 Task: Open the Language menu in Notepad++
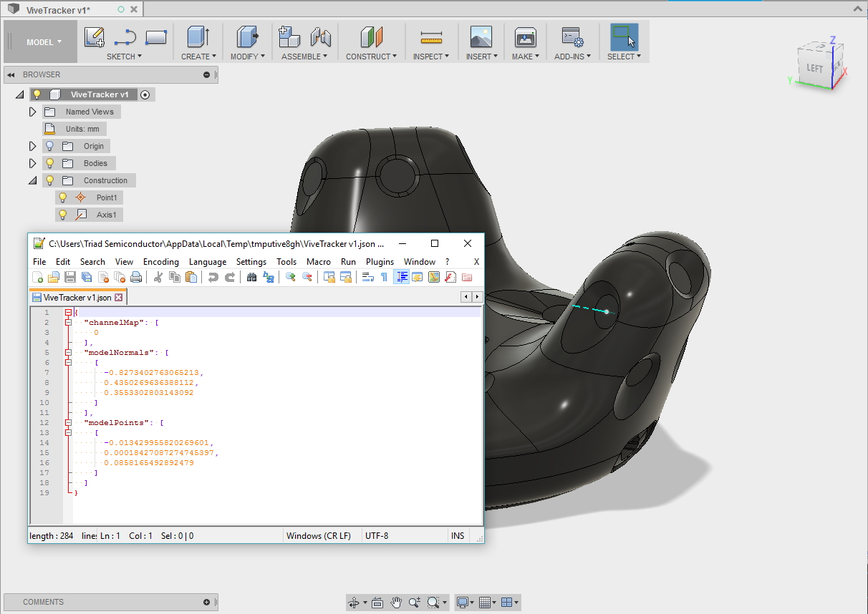(208, 262)
